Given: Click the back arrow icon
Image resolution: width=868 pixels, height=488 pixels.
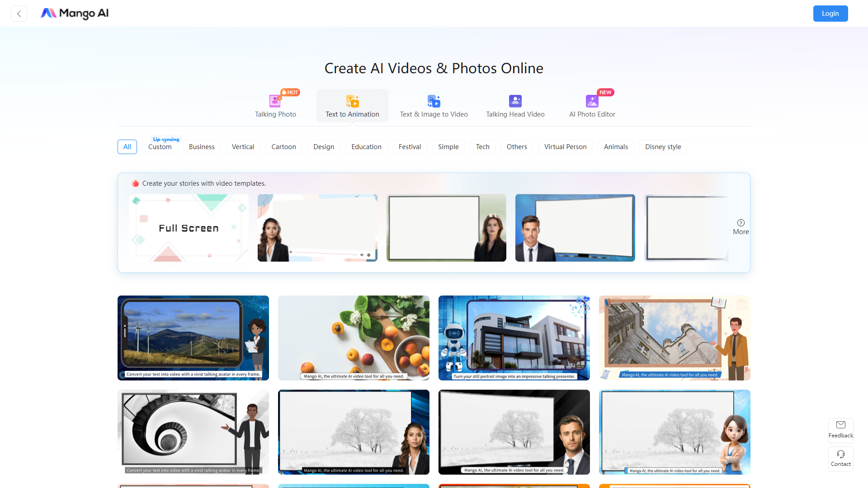Looking at the screenshot, I should (19, 14).
